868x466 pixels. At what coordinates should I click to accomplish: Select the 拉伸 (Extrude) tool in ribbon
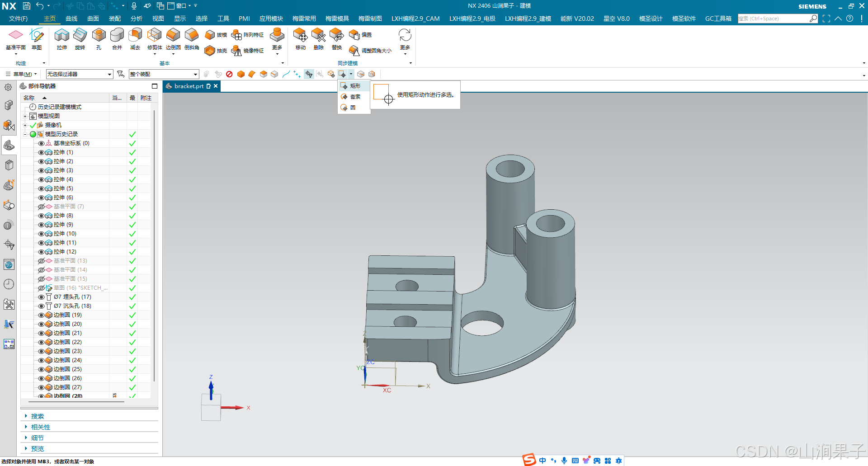62,39
